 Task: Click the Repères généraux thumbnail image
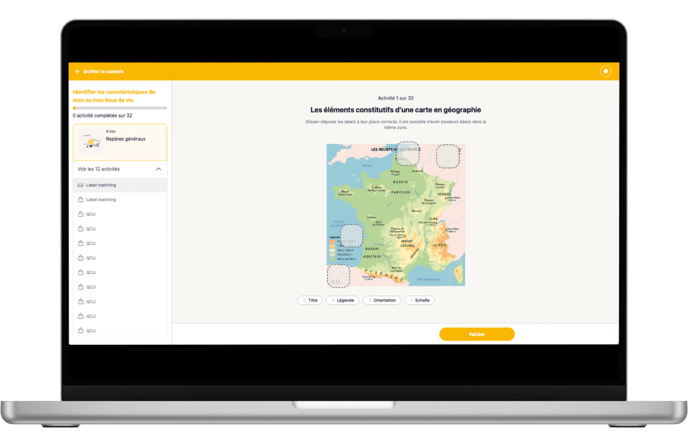[91, 142]
